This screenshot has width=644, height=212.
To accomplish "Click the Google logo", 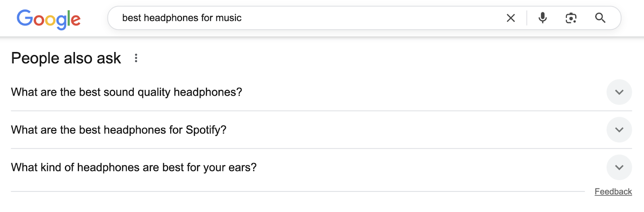I will [48, 19].
